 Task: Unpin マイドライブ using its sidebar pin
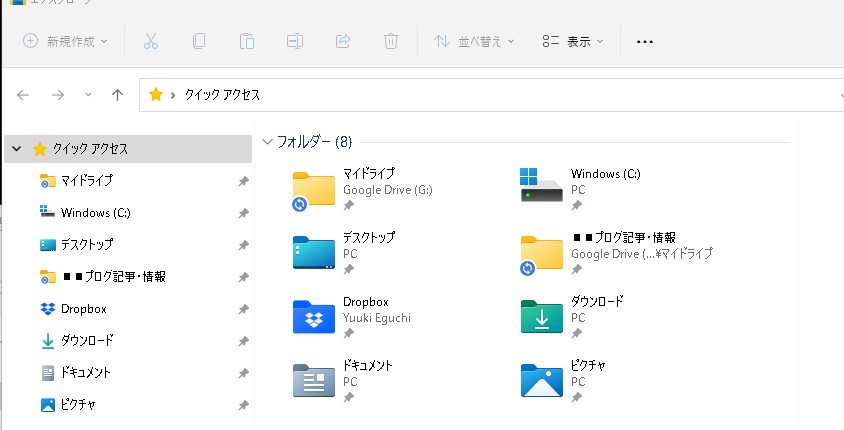pos(243,182)
